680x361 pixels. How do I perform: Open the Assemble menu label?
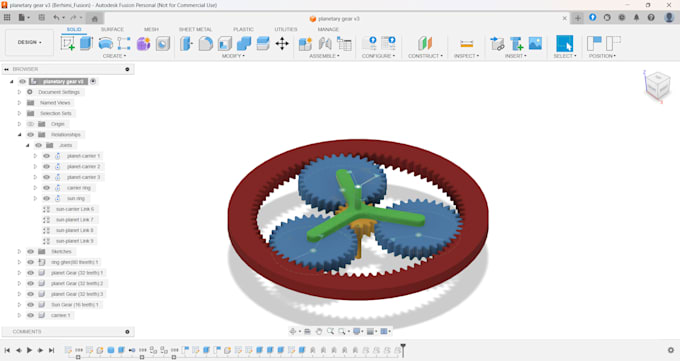coord(324,56)
